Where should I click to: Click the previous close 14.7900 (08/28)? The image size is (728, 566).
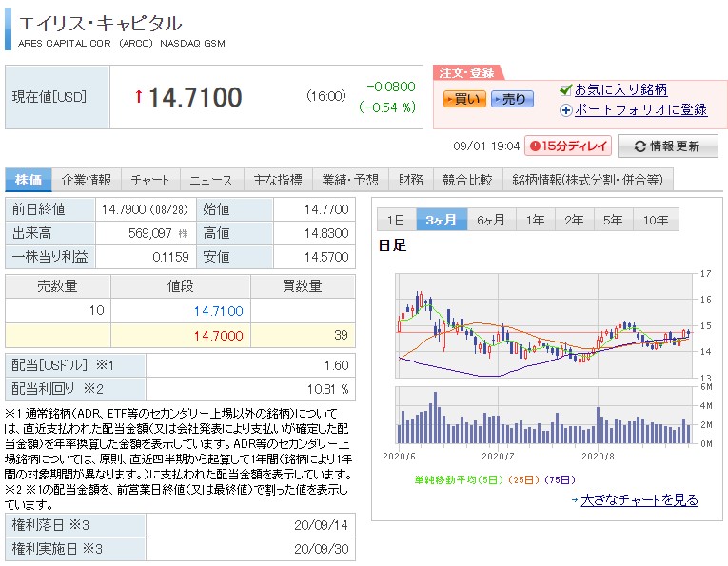(x=145, y=209)
